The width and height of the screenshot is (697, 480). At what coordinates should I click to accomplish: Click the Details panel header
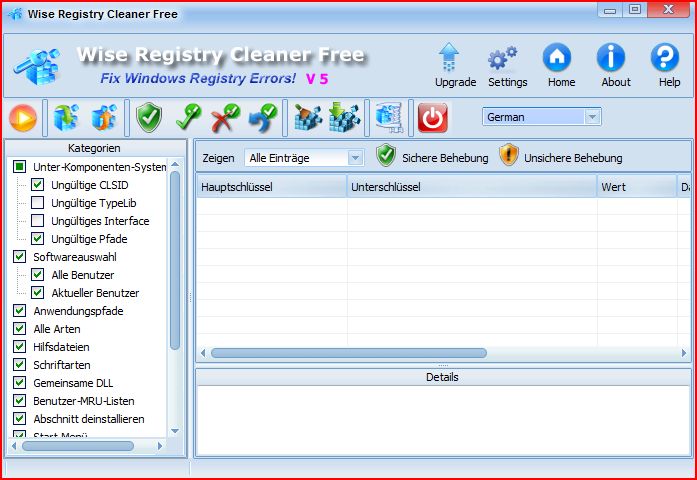coord(443,377)
